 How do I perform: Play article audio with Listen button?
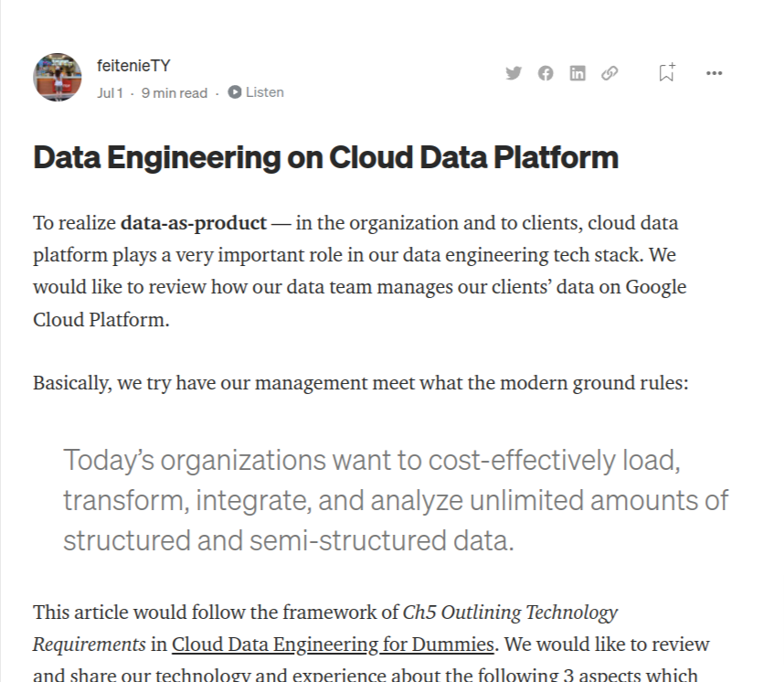[256, 92]
